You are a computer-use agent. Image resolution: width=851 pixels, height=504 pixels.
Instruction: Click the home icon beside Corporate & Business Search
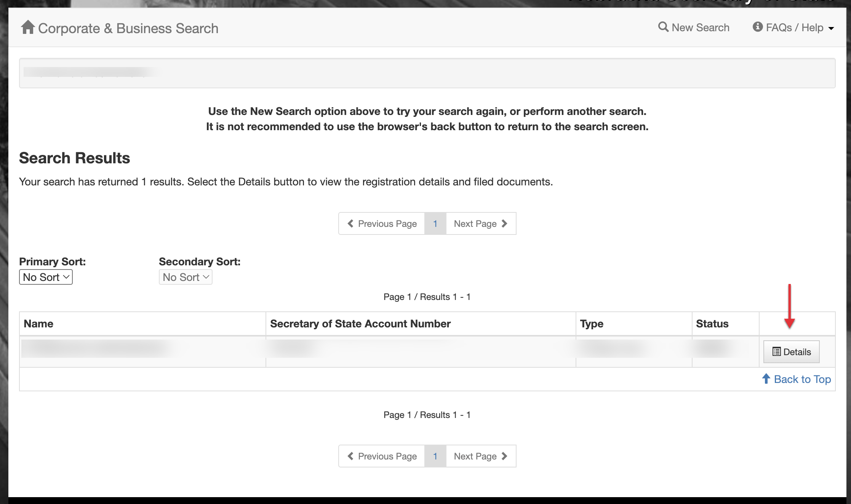click(28, 27)
